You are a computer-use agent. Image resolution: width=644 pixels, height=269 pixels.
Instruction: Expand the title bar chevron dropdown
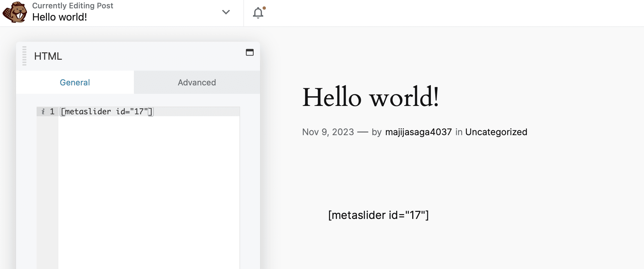point(226,12)
